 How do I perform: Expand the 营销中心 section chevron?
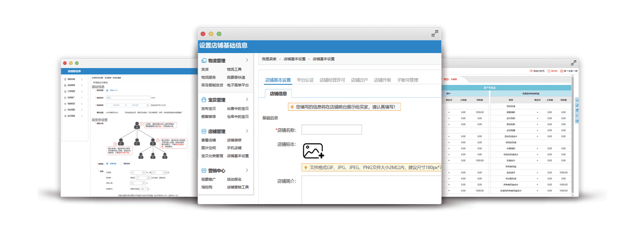coord(247,170)
